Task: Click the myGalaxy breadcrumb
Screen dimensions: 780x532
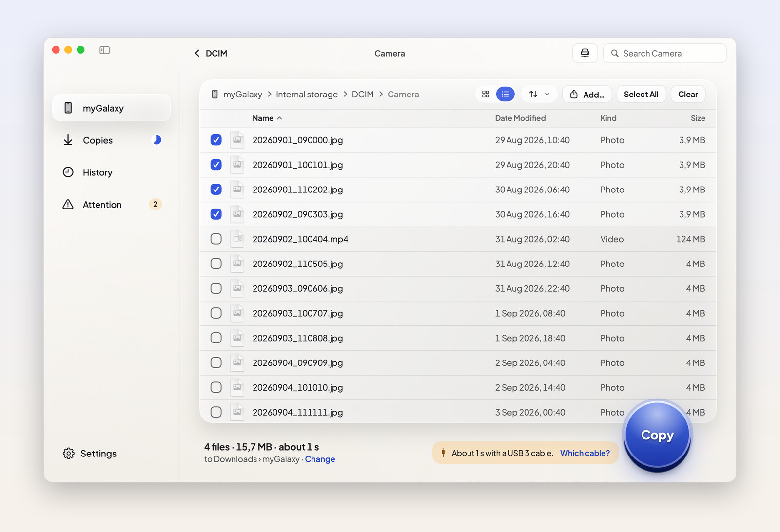Action: [x=242, y=95]
